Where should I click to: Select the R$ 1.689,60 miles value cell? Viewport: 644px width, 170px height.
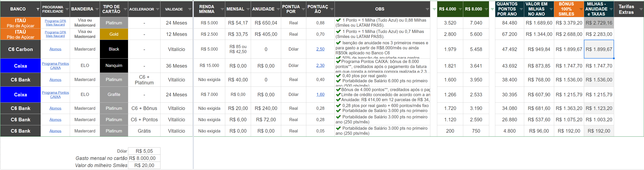[x=539, y=23]
